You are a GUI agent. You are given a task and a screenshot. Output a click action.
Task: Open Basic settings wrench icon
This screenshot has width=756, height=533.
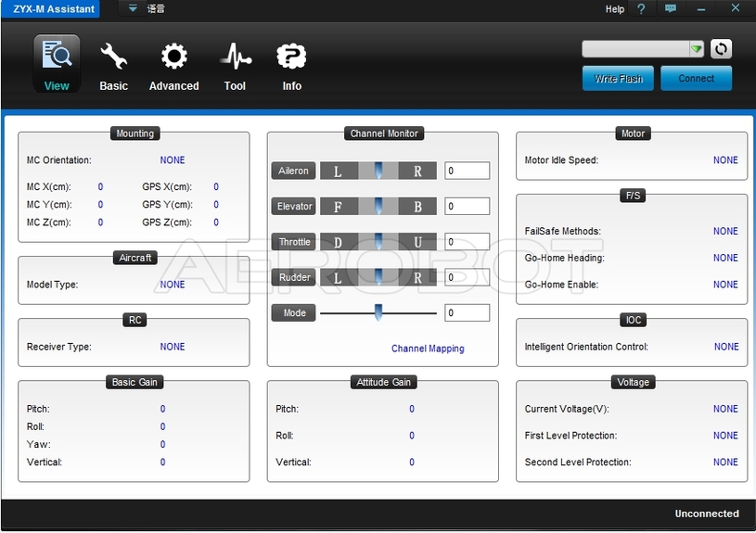(x=113, y=57)
